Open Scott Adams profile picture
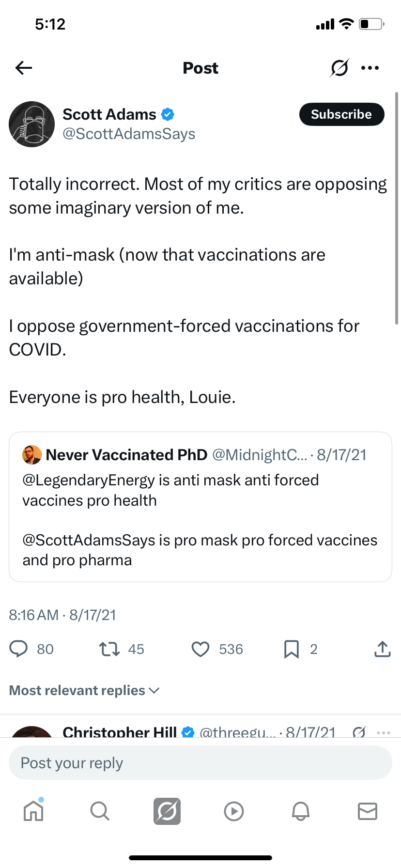 tap(32, 124)
